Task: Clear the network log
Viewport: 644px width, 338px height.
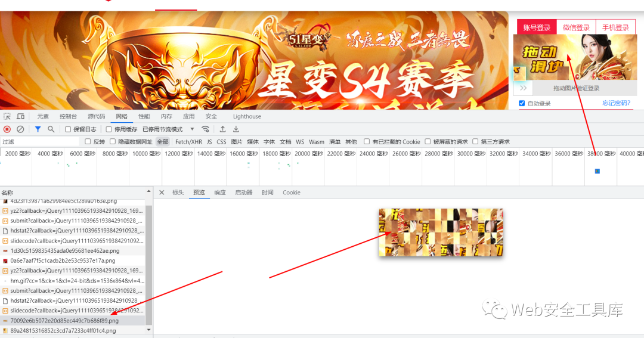Action: tap(20, 129)
